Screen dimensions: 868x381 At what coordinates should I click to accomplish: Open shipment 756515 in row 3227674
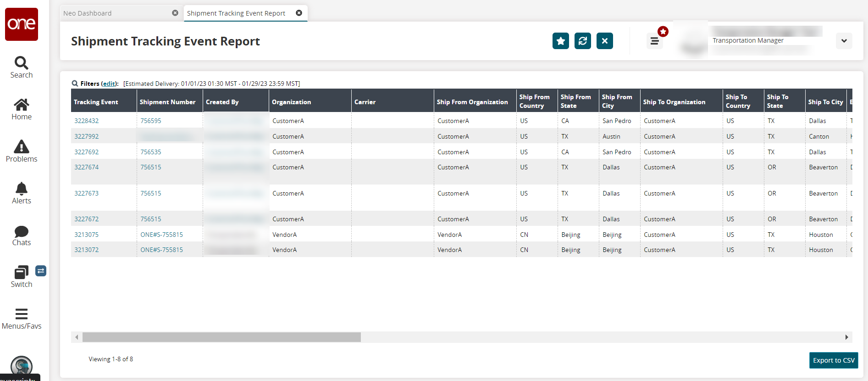(151, 167)
